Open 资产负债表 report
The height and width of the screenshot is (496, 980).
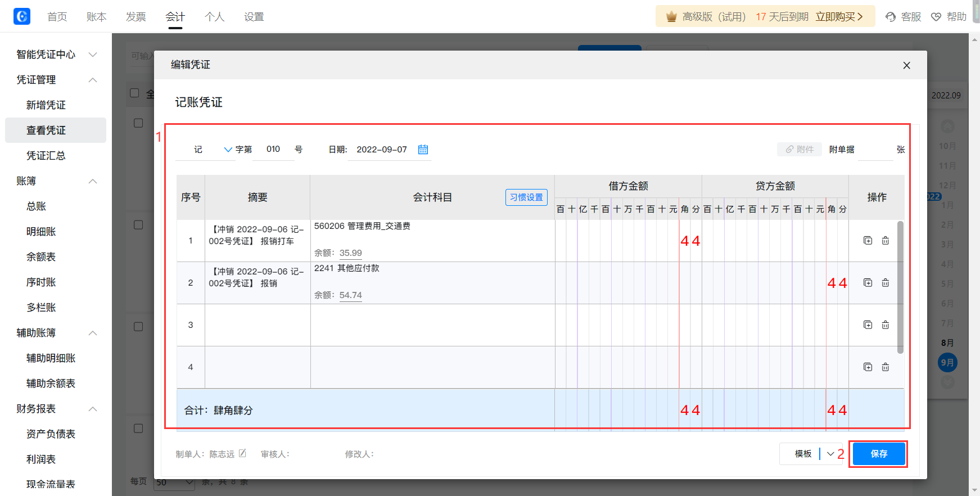(x=51, y=434)
